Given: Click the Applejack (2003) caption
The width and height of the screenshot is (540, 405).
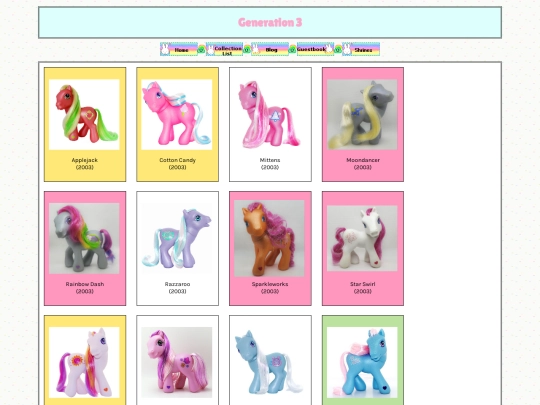Looking at the screenshot, I should (85, 164).
